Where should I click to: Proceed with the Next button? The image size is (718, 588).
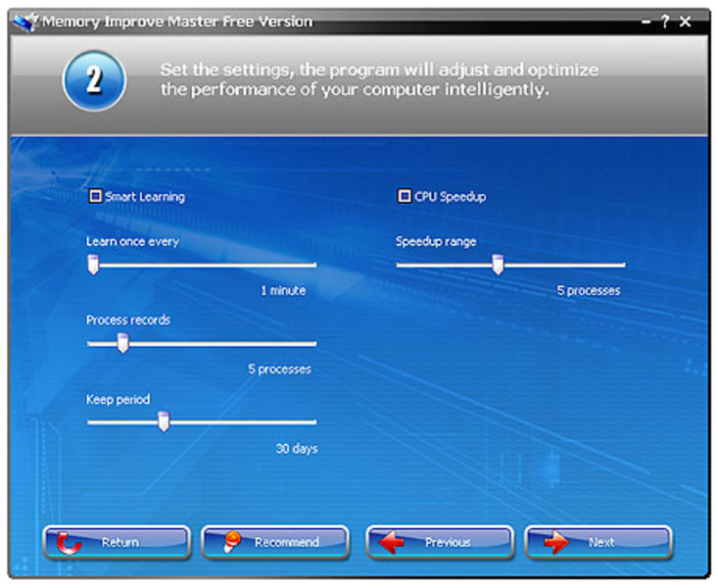(x=598, y=543)
